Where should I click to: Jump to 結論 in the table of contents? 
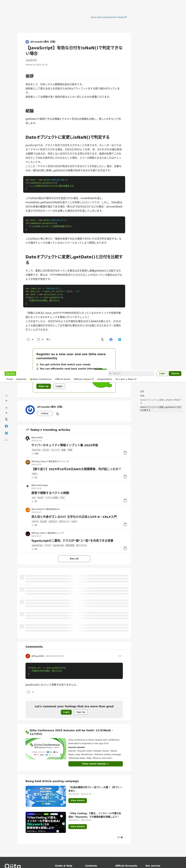(142, 396)
